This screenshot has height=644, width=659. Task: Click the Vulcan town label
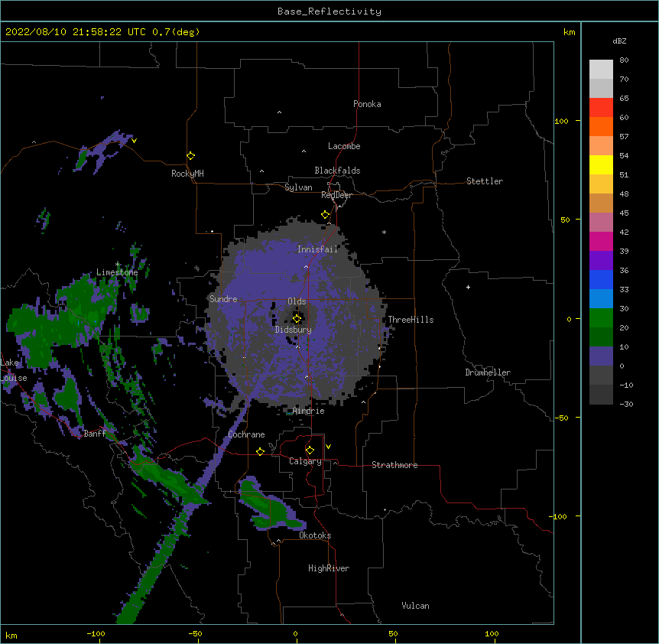tap(415, 606)
